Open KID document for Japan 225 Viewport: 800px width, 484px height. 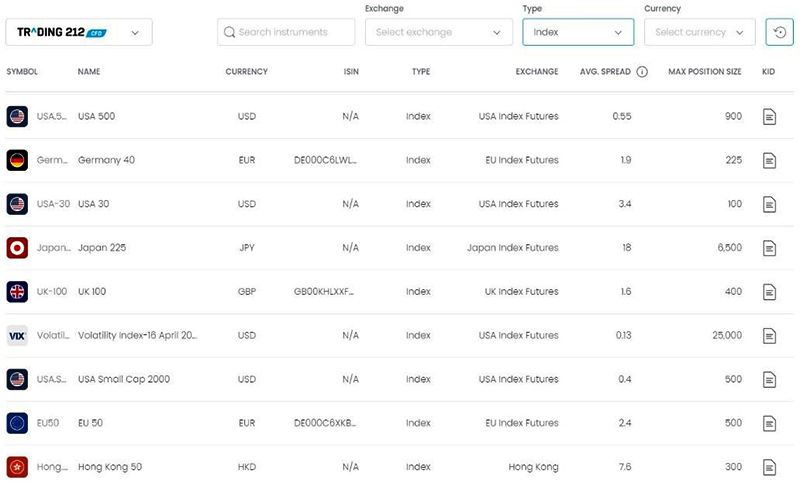click(769, 248)
